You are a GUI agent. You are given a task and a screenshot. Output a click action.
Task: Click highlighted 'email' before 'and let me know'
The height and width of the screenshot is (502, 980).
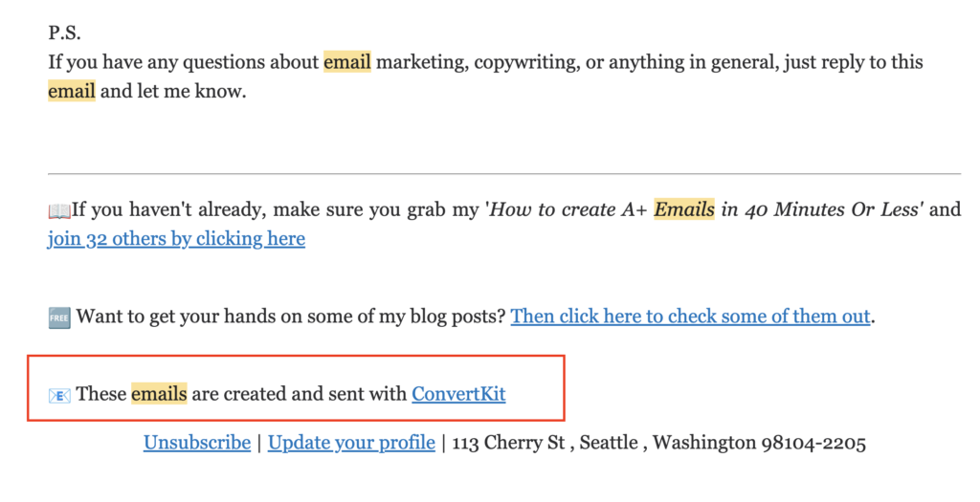[72, 92]
